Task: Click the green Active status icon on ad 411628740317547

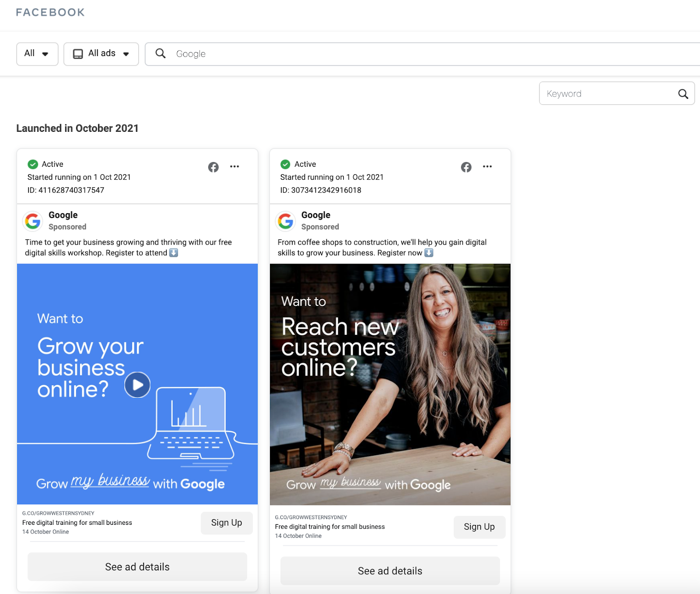Action: click(33, 164)
